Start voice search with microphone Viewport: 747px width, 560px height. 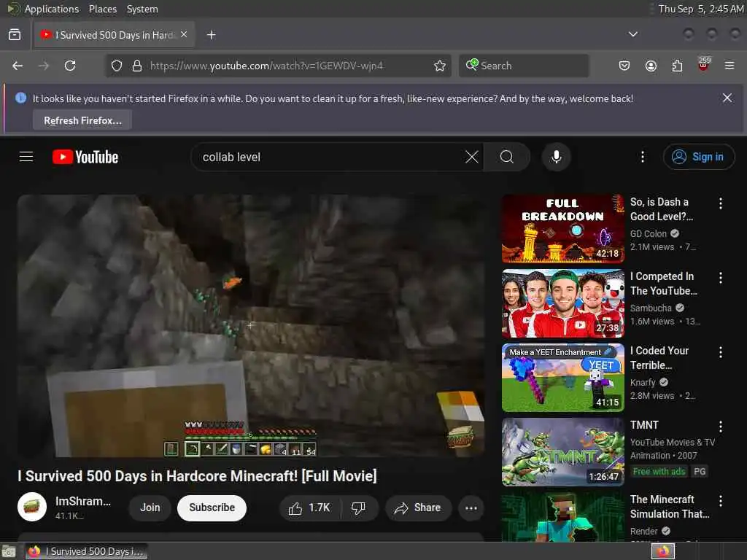point(556,157)
